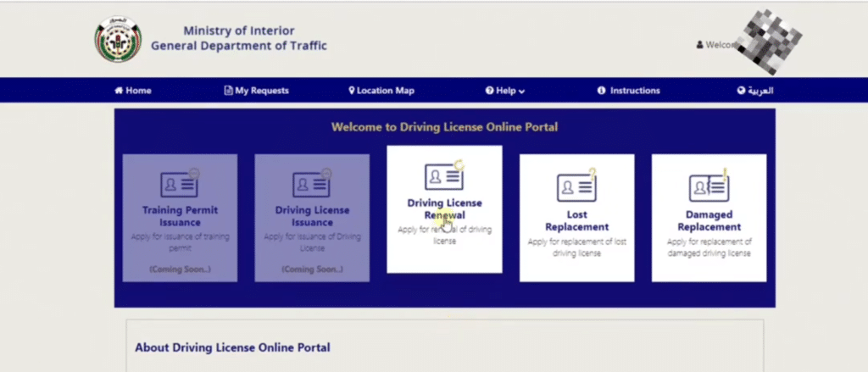Viewport: 868px width, 372px height.
Task: Click 'Welcome to Driving License Online Portal' heading
Action: [444, 127]
